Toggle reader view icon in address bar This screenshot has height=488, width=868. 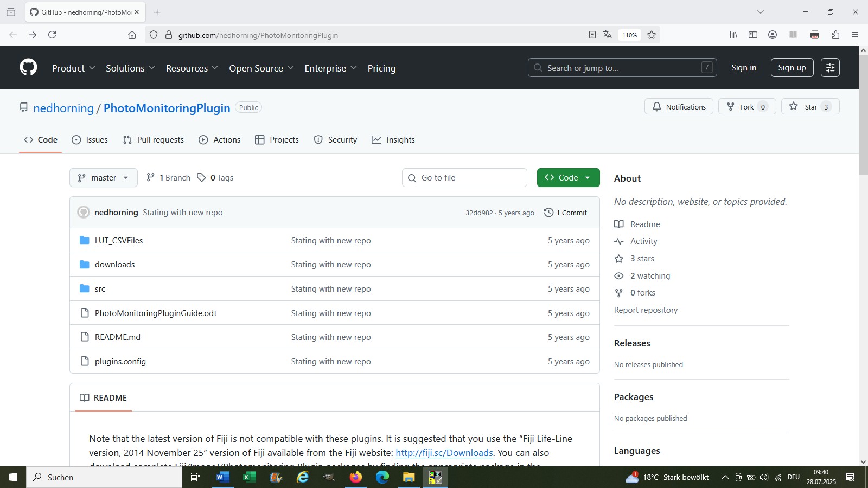tap(592, 35)
